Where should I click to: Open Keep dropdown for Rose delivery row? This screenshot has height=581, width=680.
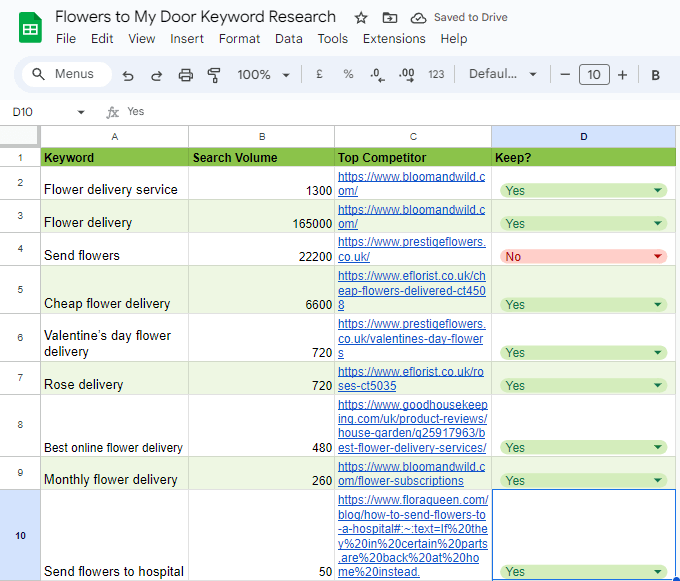657,385
